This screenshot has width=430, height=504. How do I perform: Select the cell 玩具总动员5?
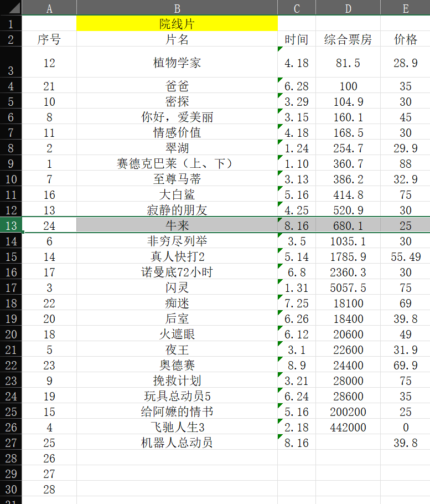(177, 396)
